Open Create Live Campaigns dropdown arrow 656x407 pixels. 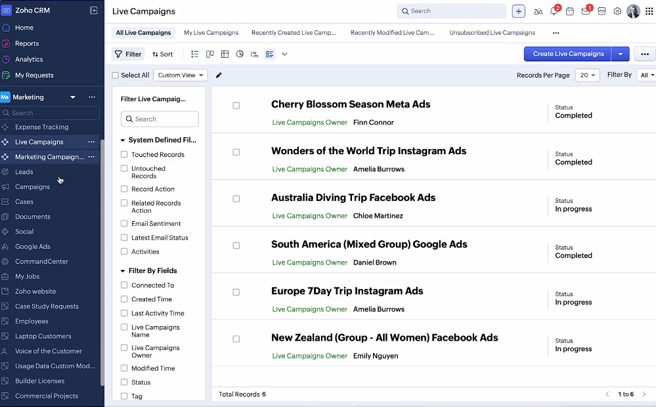click(x=620, y=54)
